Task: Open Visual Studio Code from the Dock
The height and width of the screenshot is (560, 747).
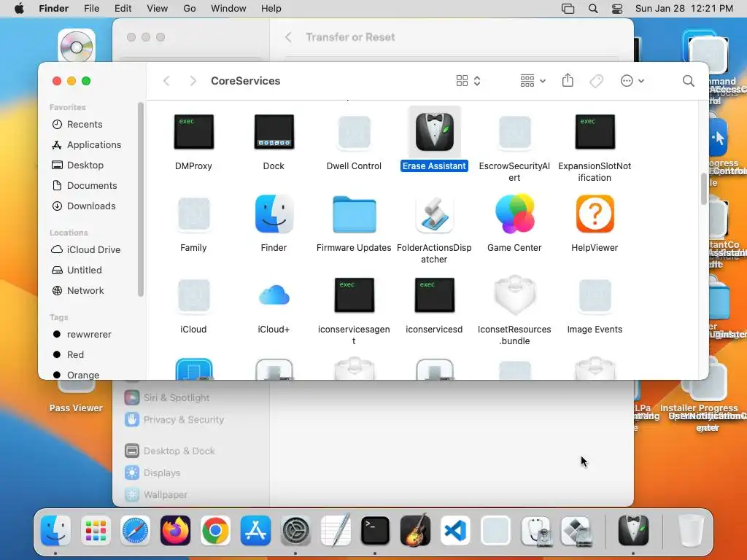Action: coord(455,530)
